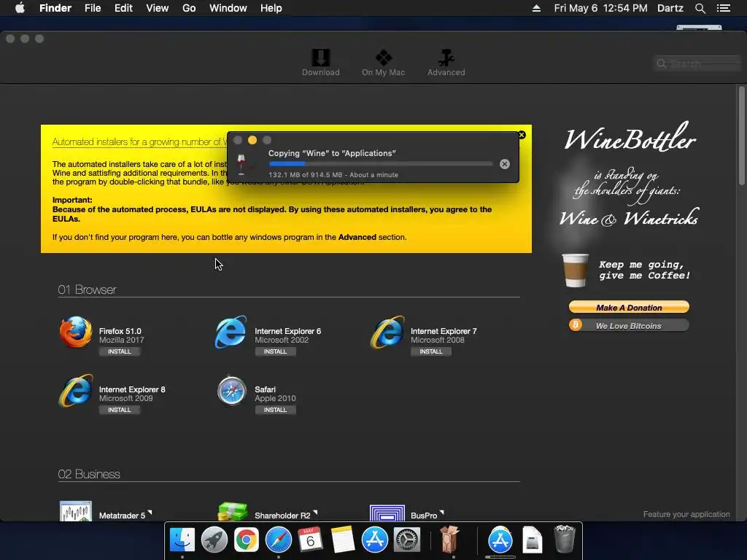The width and height of the screenshot is (747, 560).
Task: Click the Internet Explorer 8 icon
Action: (76, 391)
